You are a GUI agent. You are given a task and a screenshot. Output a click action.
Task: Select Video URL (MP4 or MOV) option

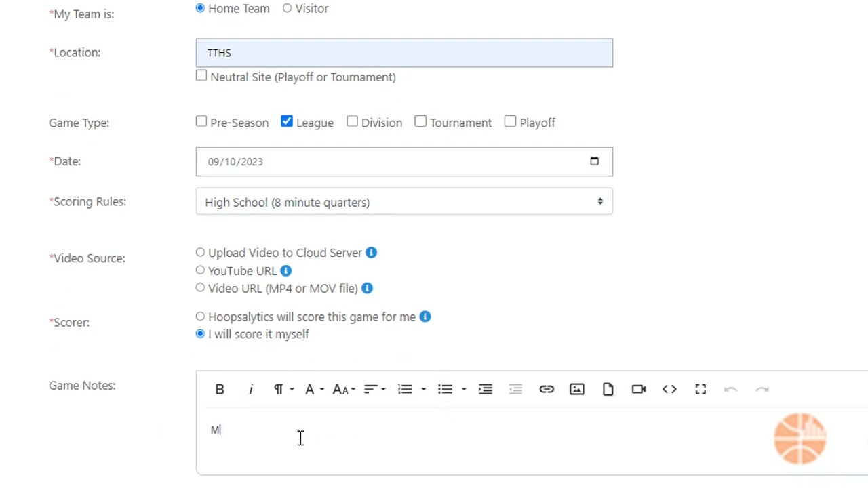(x=200, y=288)
